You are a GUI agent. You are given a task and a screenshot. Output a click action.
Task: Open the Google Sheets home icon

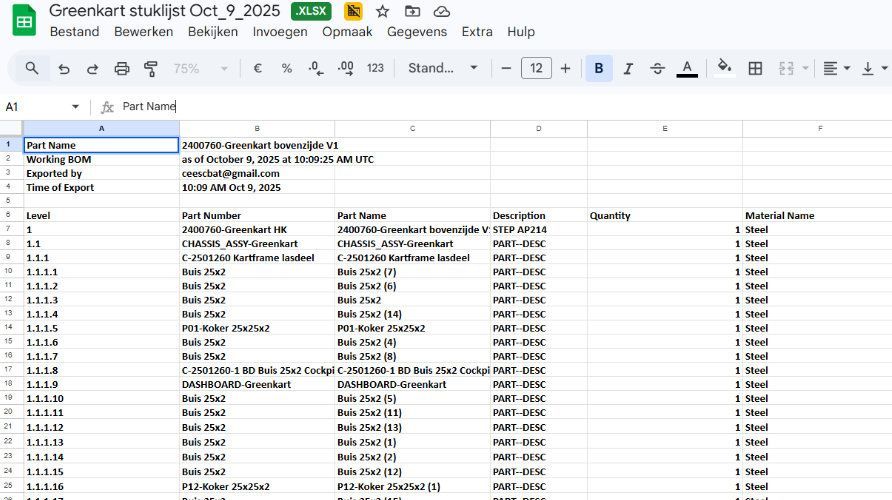pos(24,20)
